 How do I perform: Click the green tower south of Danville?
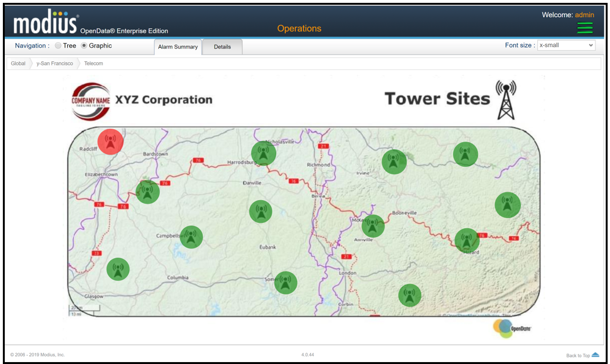click(260, 211)
